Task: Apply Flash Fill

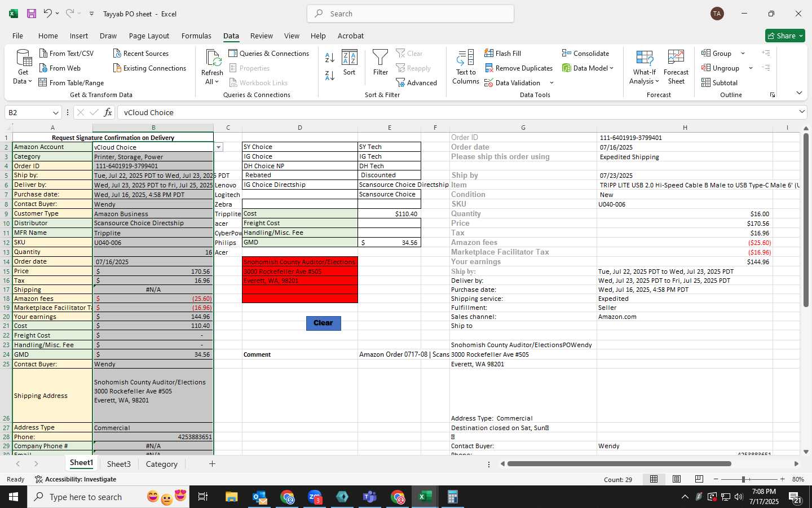Action: pyautogui.click(x=503, y=53)
